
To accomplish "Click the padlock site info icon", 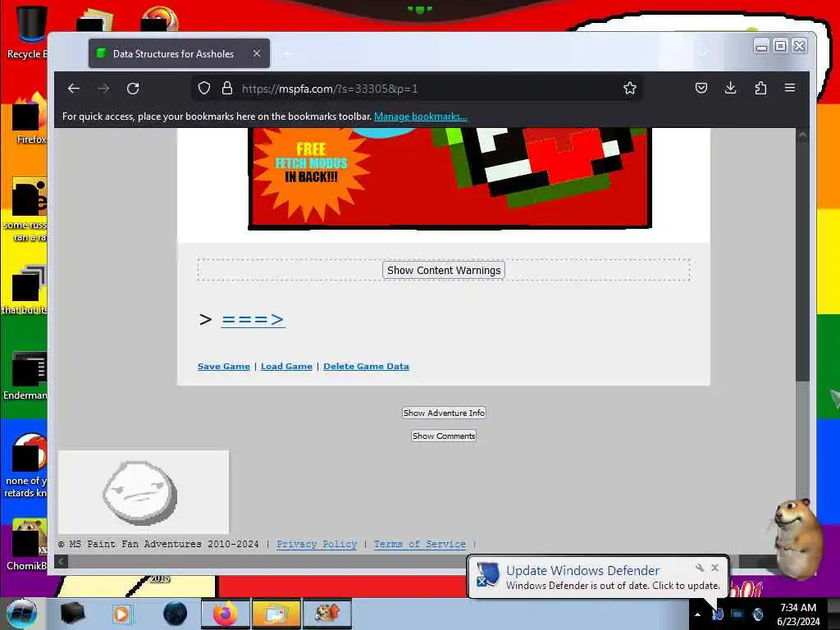I will 227,89.
